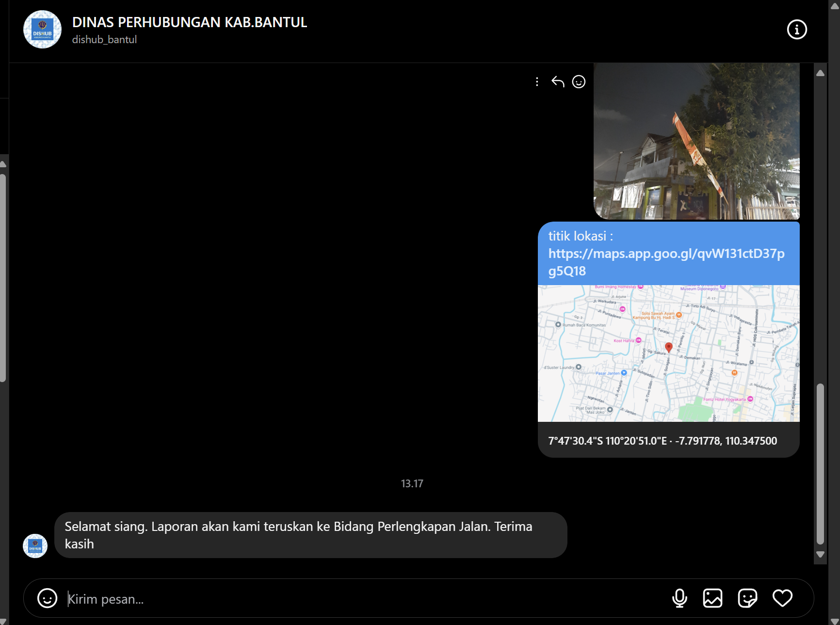Image resolution: width=840 pixels, height=625 pixels.
Task: Reply to the photo message
Action: coord(558,82)
